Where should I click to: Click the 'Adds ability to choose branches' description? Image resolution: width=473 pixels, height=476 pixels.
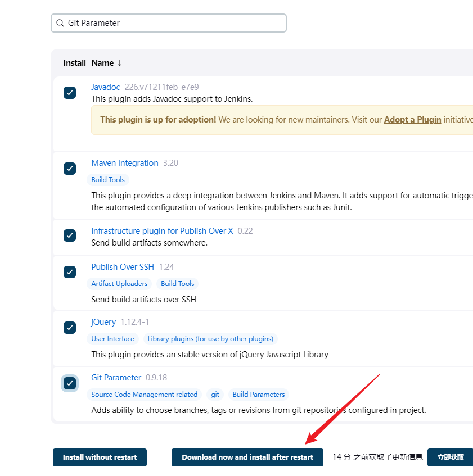coord(259,410)
